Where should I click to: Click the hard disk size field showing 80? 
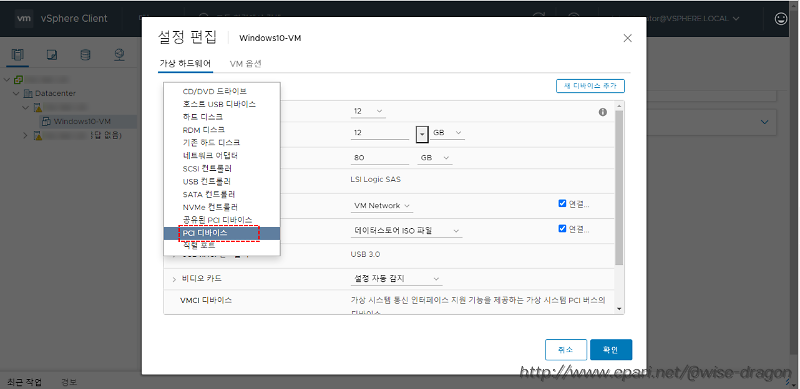coord(380,158)
